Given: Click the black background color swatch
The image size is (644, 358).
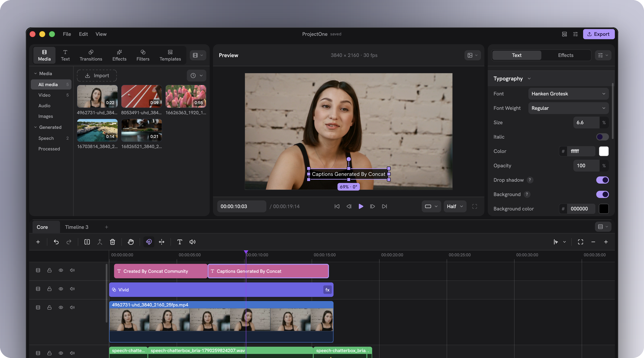Looking at the screenshot, I should coord(604,209).
